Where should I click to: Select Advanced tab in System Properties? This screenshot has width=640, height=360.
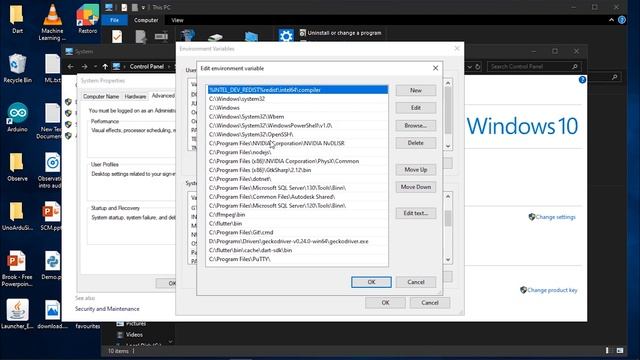tap(163, 96)
